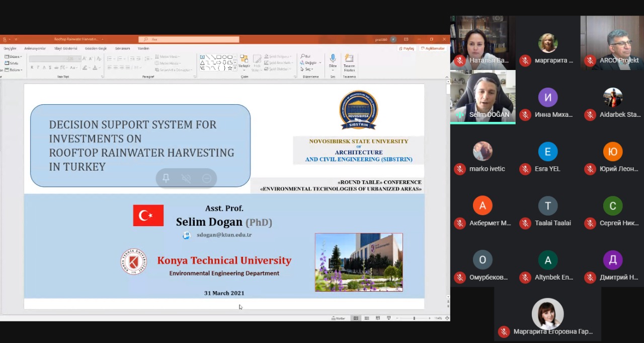Screen dimensions: 644x343
Task: Click the fit slide to window icon
Action: (447, 318)
